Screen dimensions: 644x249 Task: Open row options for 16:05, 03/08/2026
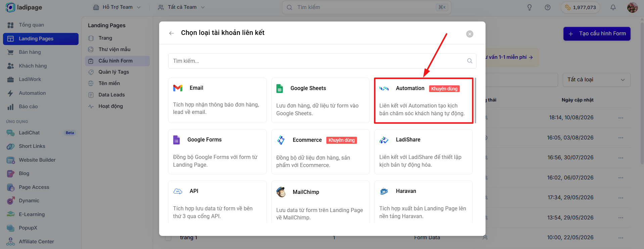pos(621,138)
